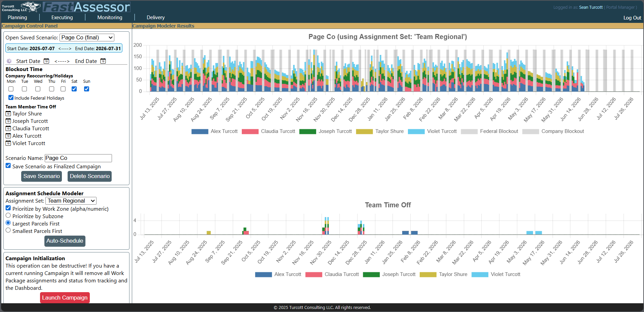Open Violet Turcott's time off calendar icon
The image size is (644, 312).
click(8, 143)
